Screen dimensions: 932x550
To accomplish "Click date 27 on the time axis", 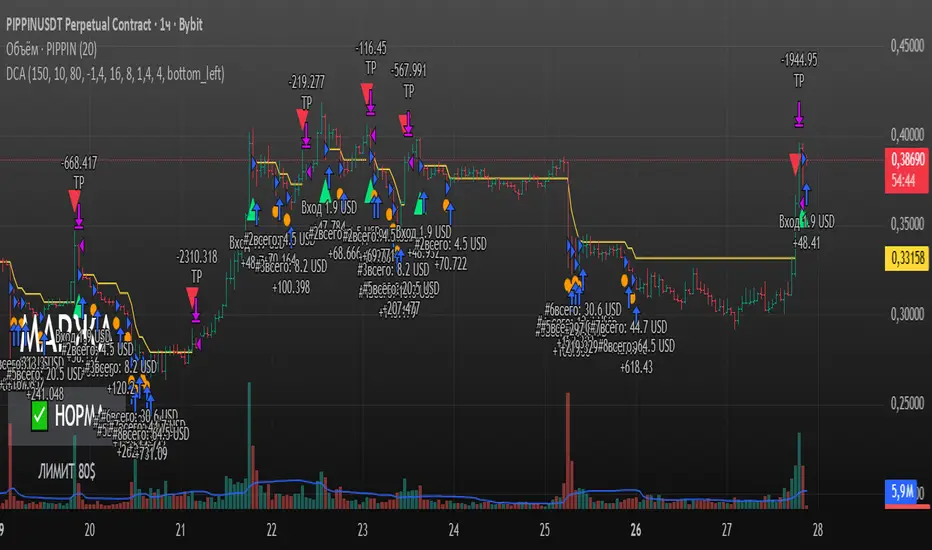I will pos(726,530).
